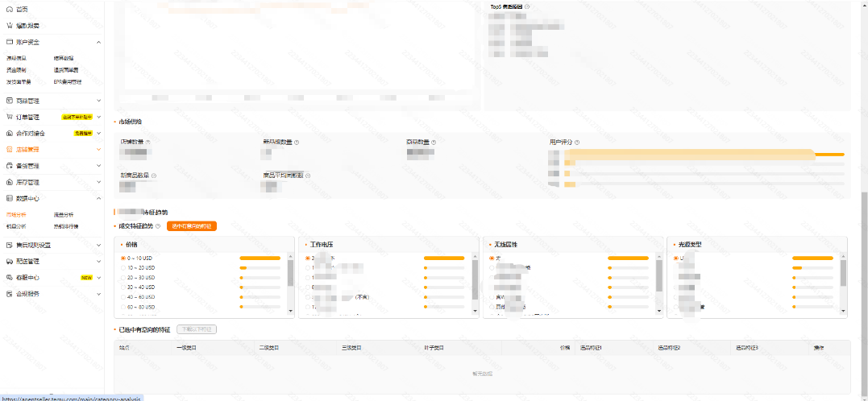Click the info icon next to 店铺数量
868x401 pixels.
(148, 143)
